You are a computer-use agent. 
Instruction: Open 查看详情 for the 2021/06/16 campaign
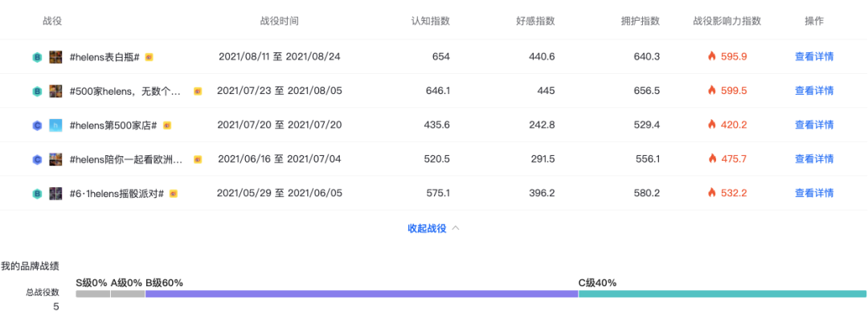(814, 159)
